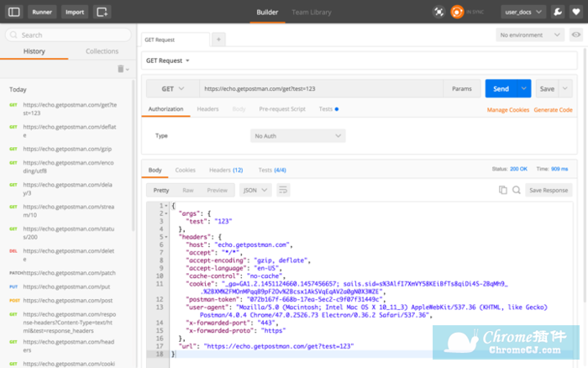Open the request Tests tab
The image size is (588, 368).
[328, 109]
